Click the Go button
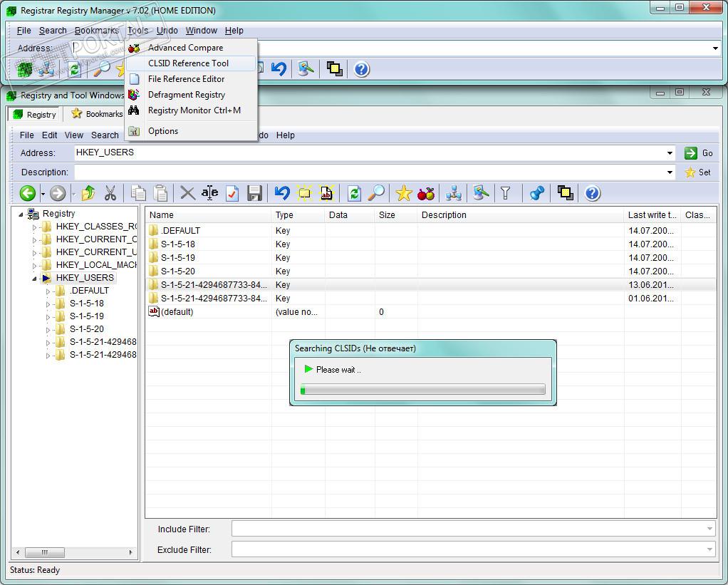The width and height of the screenshot is (728, 585). (699, 152)
